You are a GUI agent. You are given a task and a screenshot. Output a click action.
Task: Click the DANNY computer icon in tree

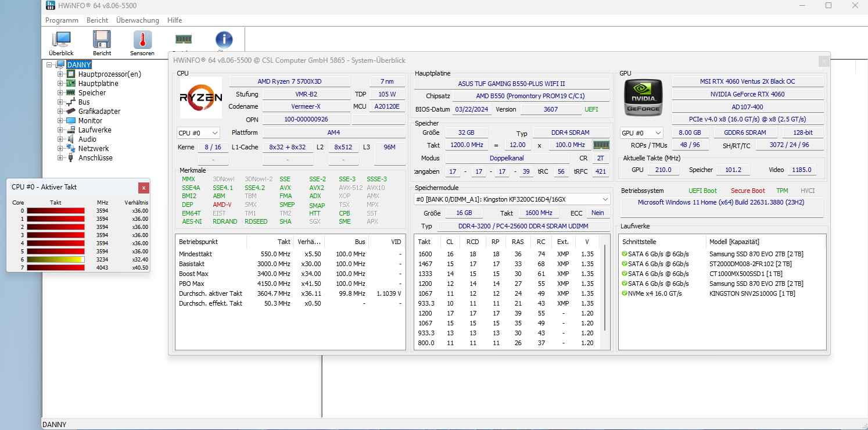click(60, 64)
